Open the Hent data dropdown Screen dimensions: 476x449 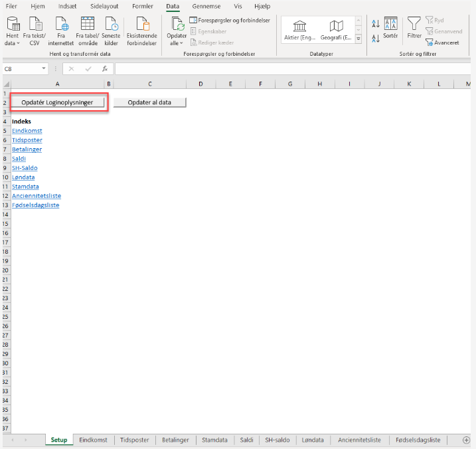click(x=12, y=31)
